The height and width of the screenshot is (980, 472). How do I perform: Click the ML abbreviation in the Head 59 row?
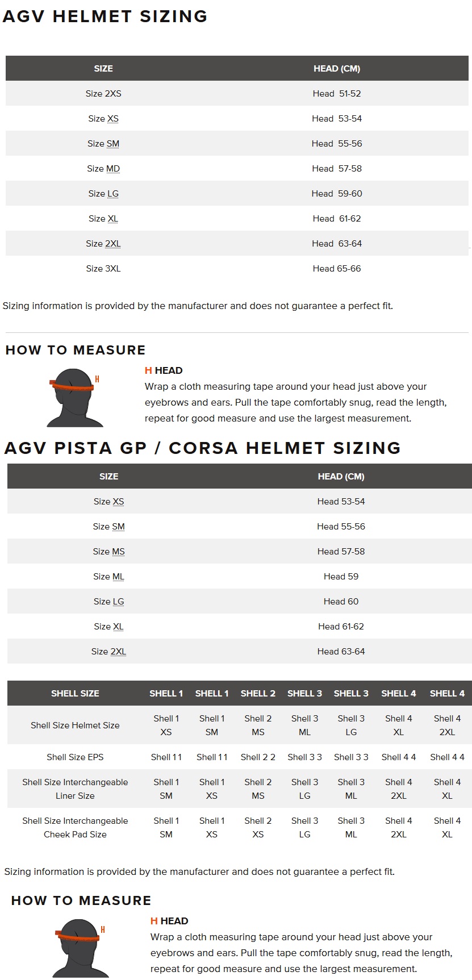118,577
